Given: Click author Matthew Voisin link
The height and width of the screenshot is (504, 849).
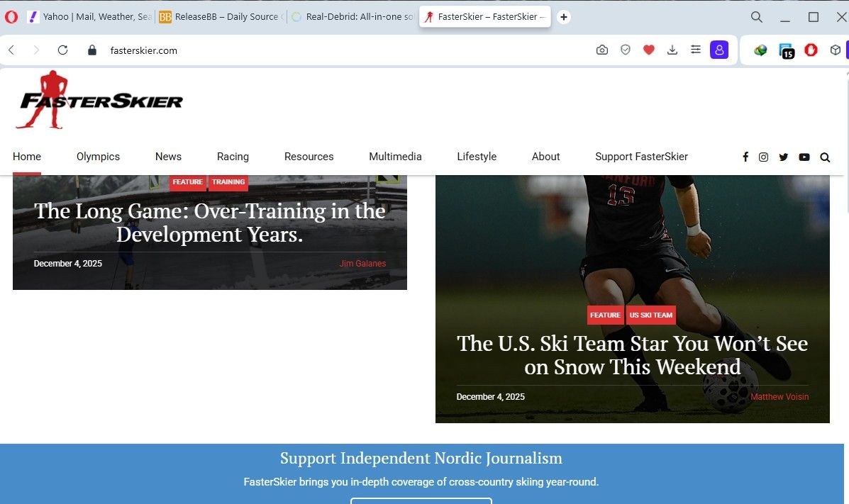Looking at the screenshot, I should click(779, 397).
